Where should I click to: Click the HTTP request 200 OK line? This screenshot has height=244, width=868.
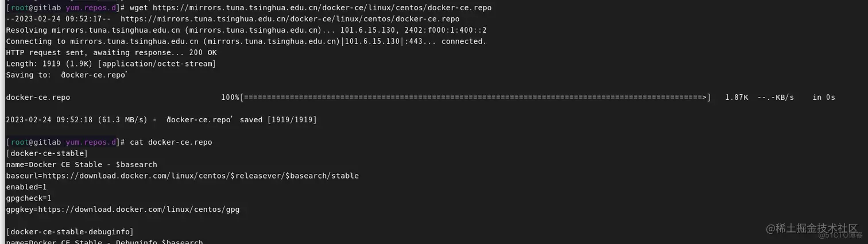[111, 52]
